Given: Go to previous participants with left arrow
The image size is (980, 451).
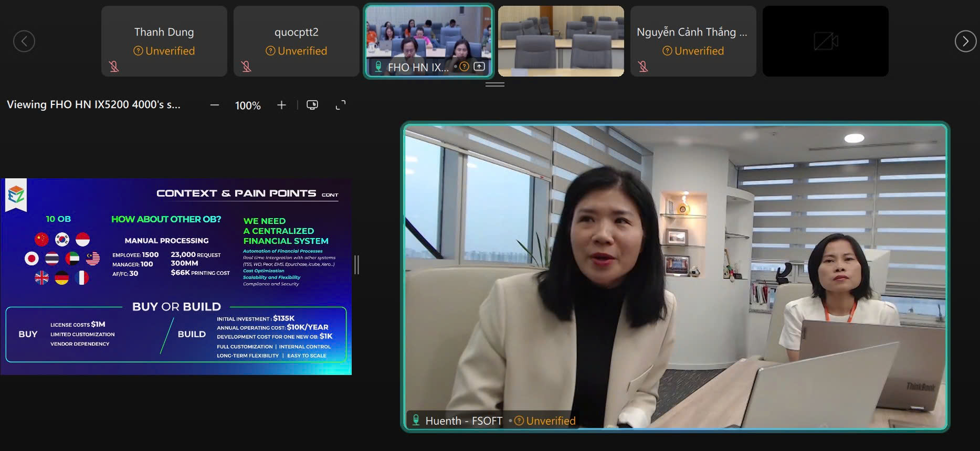Looking at the screenshot, I should 24,41.
